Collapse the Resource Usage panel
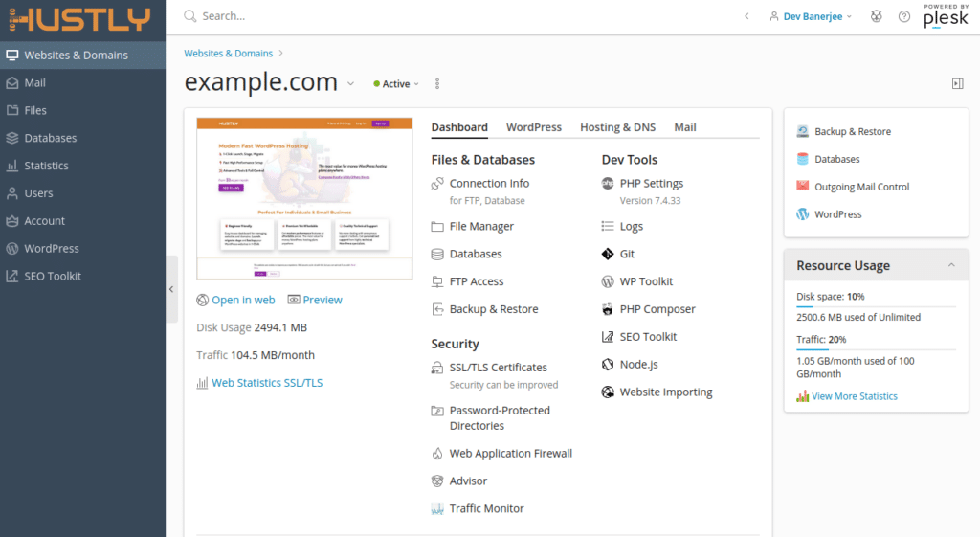 pyautogui.click(x=951, y=265)
